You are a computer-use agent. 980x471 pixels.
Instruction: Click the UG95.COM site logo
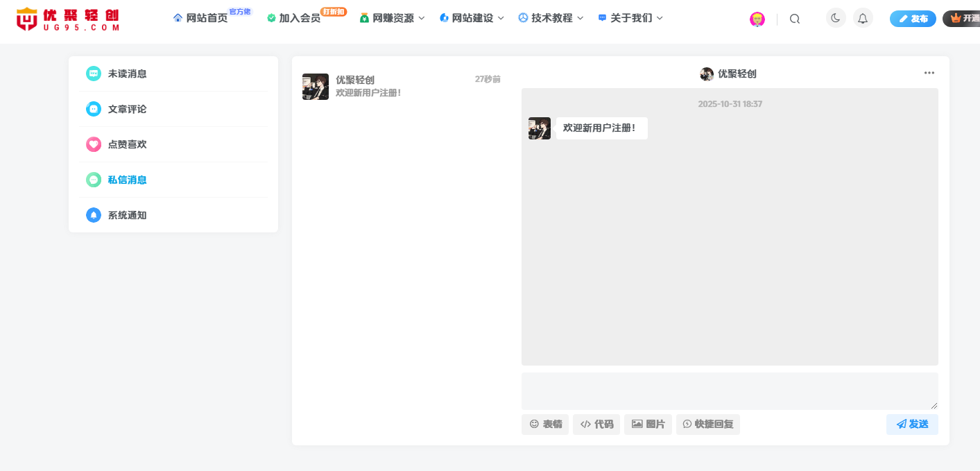click(66, 19)
